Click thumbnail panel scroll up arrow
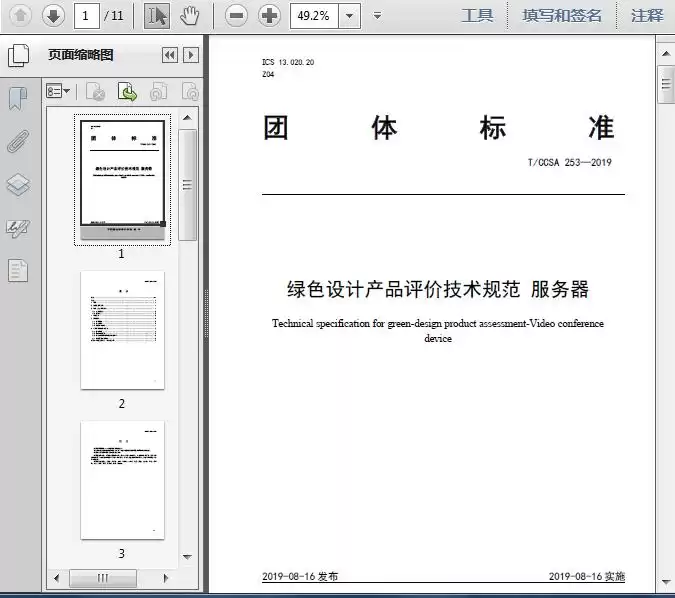 click(187, 118)
